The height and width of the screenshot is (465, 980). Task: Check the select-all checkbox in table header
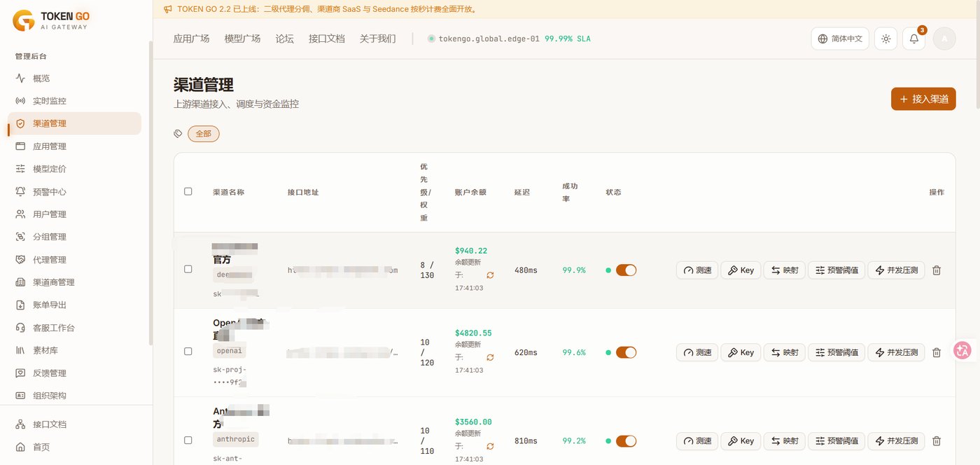click(188, 191)
